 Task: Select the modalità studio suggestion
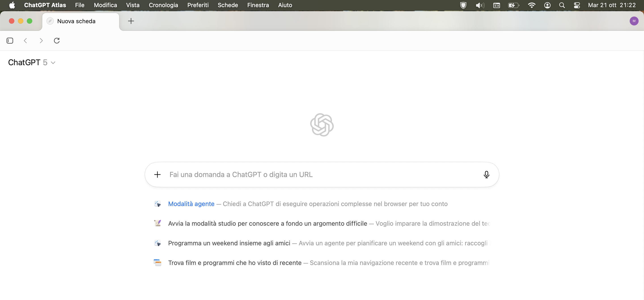coord(267,223)
